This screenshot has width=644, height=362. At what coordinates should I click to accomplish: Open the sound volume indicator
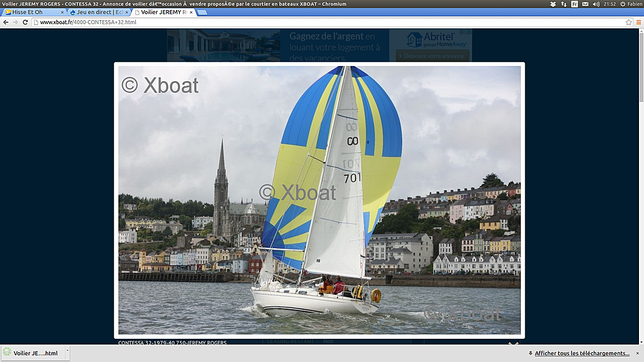pos(596,4)
